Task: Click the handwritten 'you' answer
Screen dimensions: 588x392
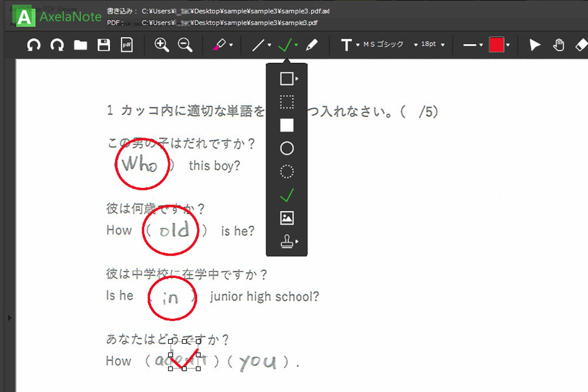Action: click(258, 362)
